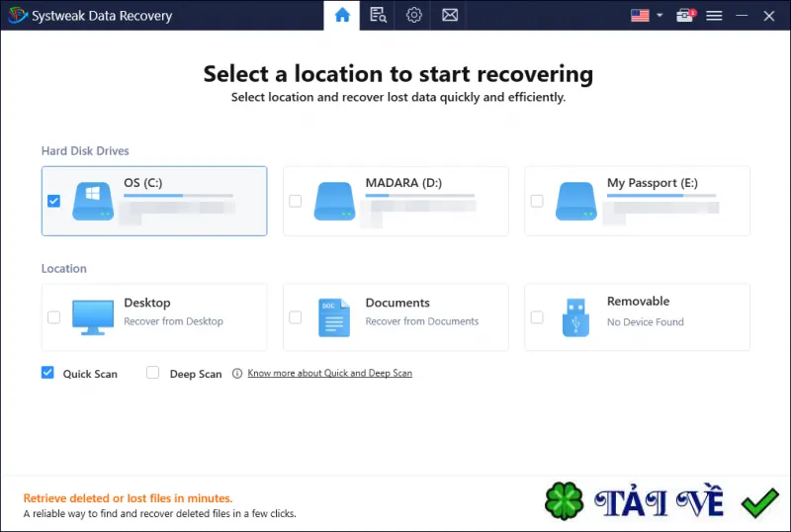This screenshot has height=532, width=791.
Task: Open the scan results search tab
Action: [378, 15]
